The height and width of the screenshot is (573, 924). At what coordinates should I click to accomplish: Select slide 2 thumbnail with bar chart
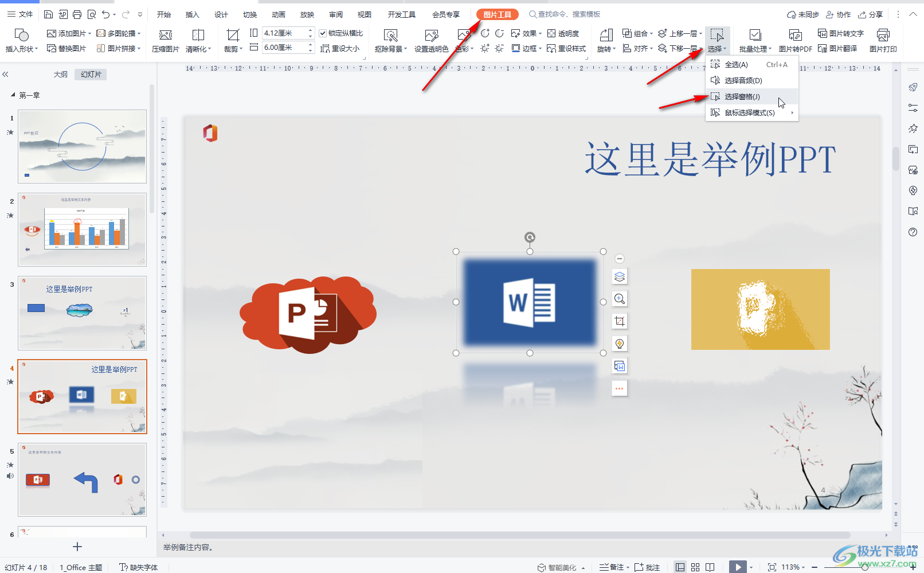pyautogui.click(x=82, y=229)
